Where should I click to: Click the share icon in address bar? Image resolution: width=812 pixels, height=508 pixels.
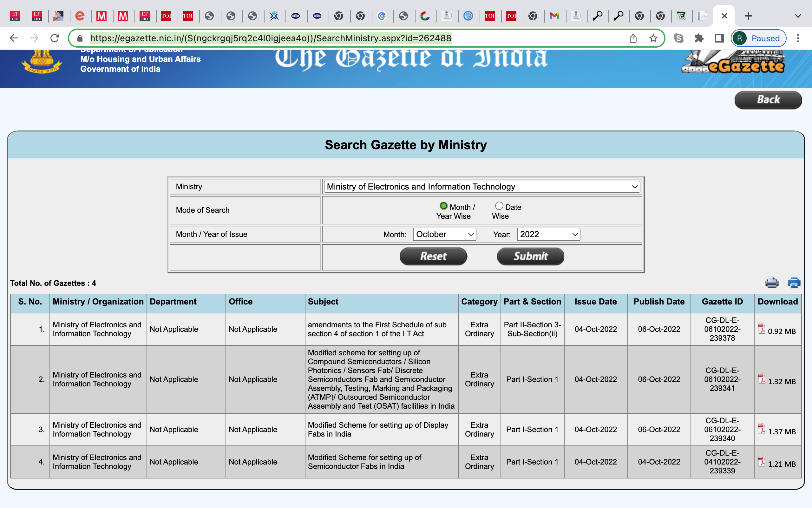[633, 38]
